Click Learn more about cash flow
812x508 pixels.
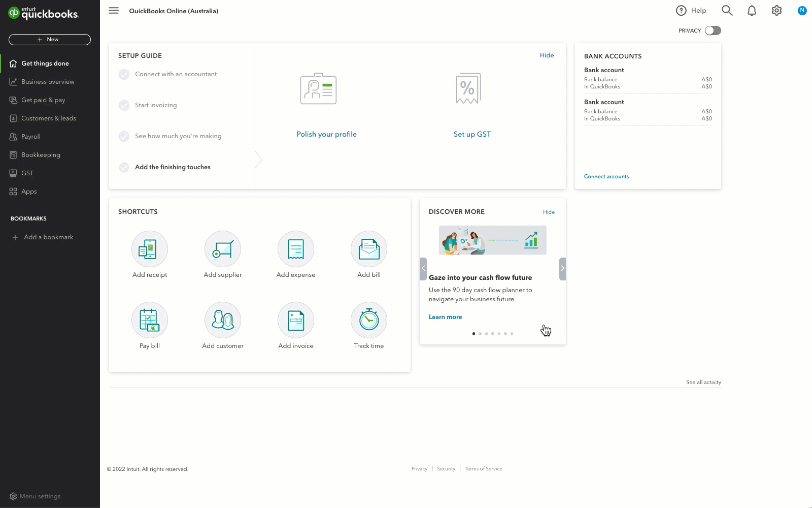pos(445,317)
